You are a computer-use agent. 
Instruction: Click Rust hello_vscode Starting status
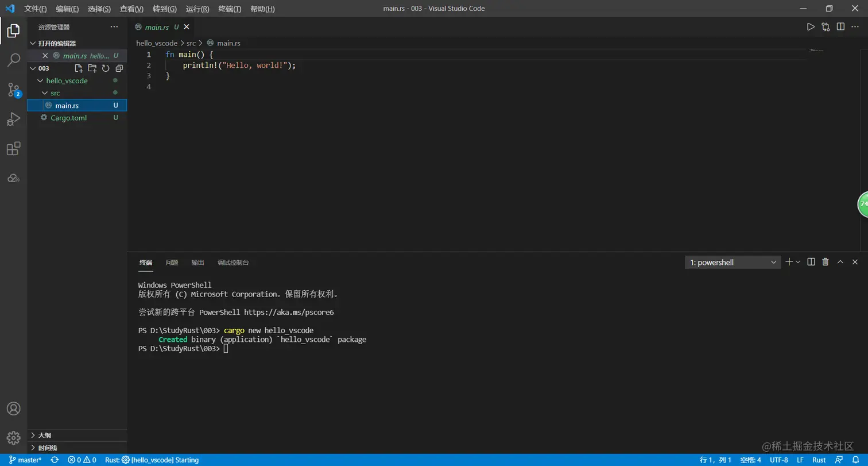pos(152,460)
